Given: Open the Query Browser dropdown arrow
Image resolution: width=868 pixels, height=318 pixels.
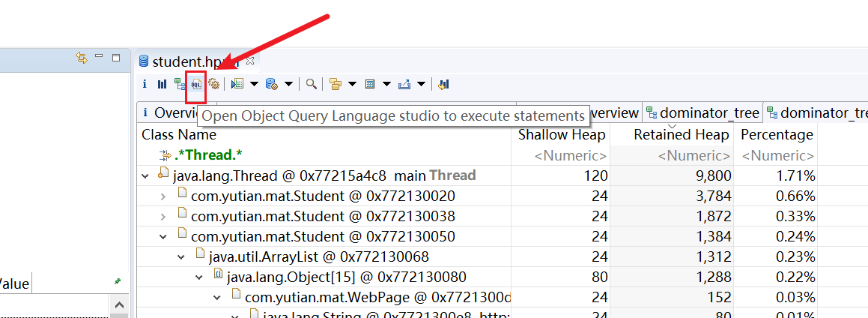Looking at the screenshot, I should (253, 84).
